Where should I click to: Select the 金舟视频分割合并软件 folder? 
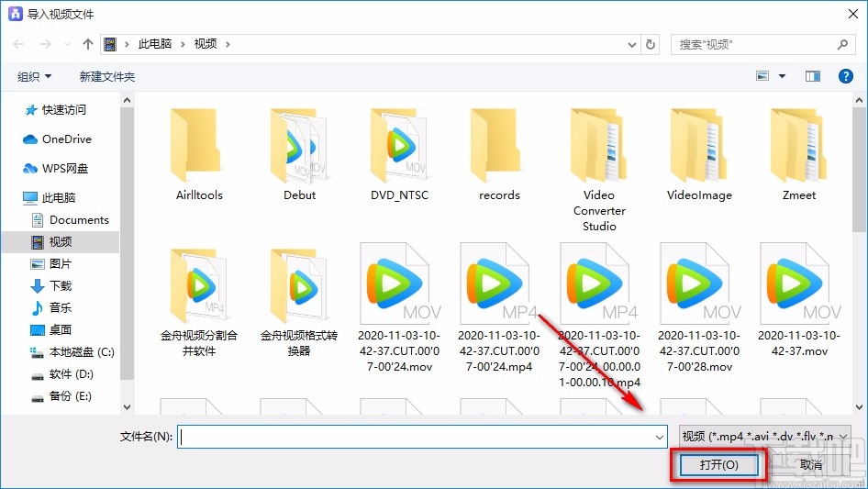199,302
